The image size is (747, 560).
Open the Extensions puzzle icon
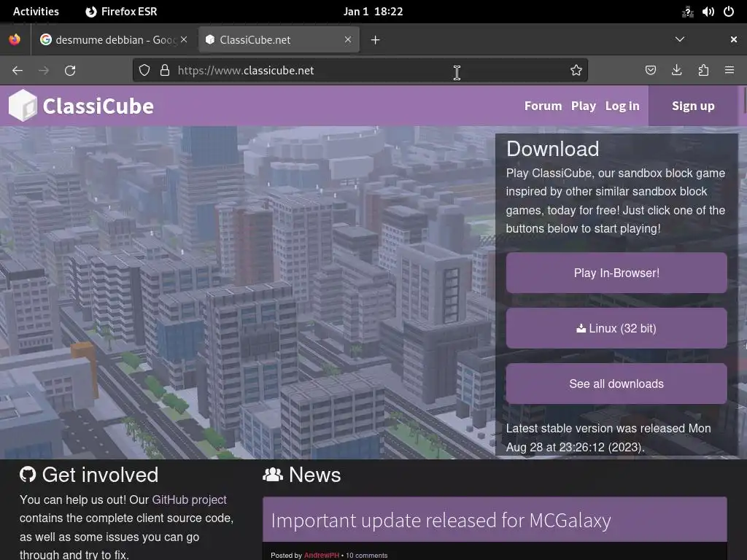703,71
